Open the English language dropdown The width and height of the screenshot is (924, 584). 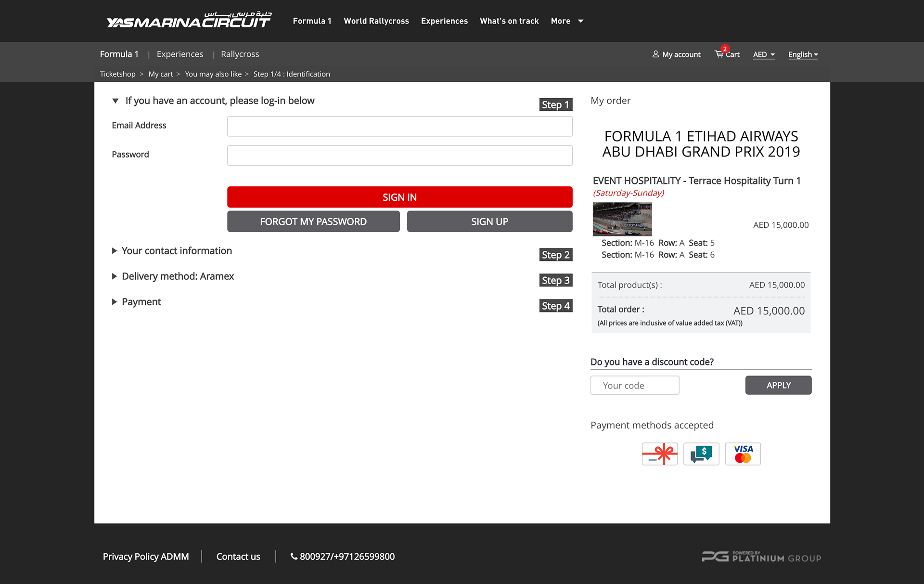(x=803, y=54)
